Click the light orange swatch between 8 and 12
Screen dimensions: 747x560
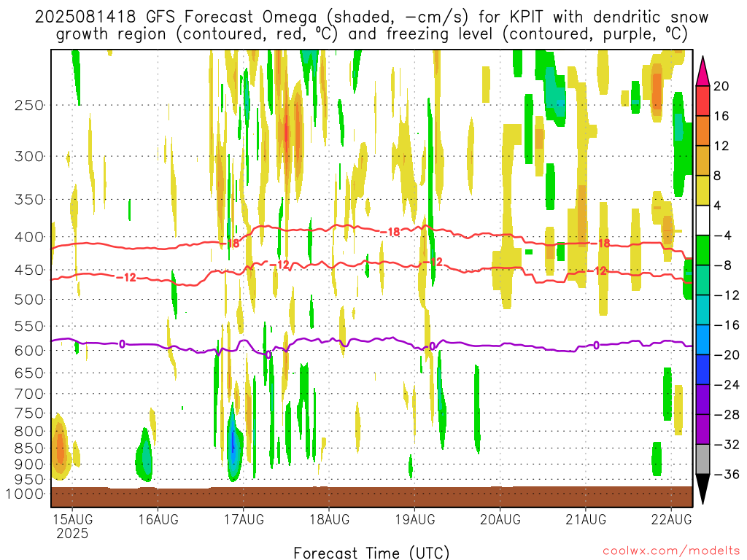(x=703, y=160)
